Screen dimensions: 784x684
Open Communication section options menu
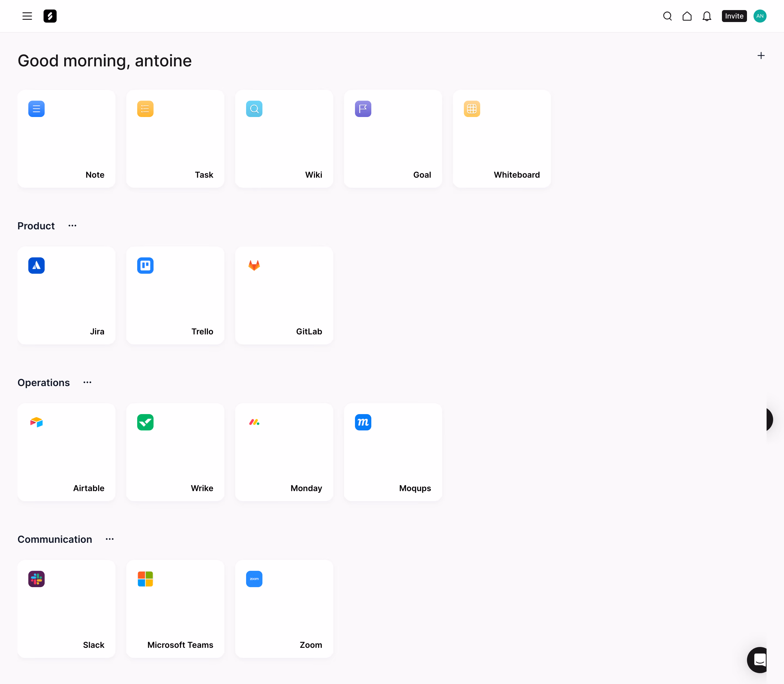click(110, 539)
